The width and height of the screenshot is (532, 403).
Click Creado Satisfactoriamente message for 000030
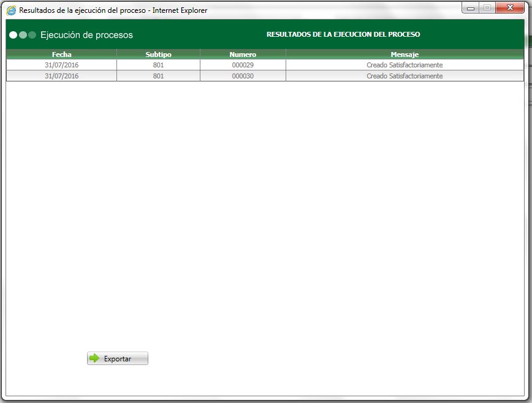tap(405, 76)
